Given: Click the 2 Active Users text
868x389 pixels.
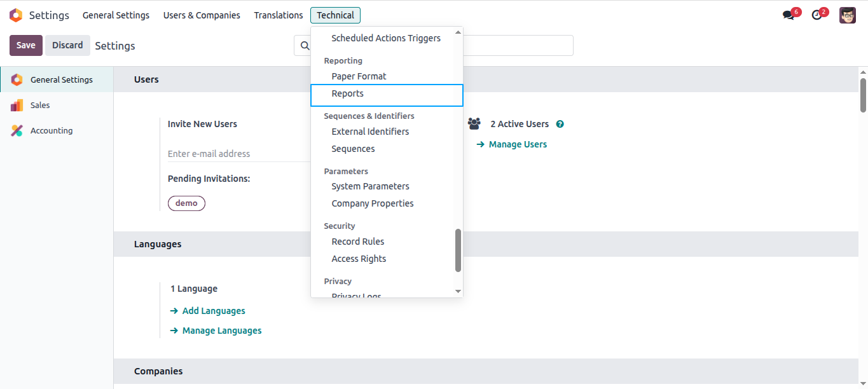Looking at the screenshot, I should [520, 124].
